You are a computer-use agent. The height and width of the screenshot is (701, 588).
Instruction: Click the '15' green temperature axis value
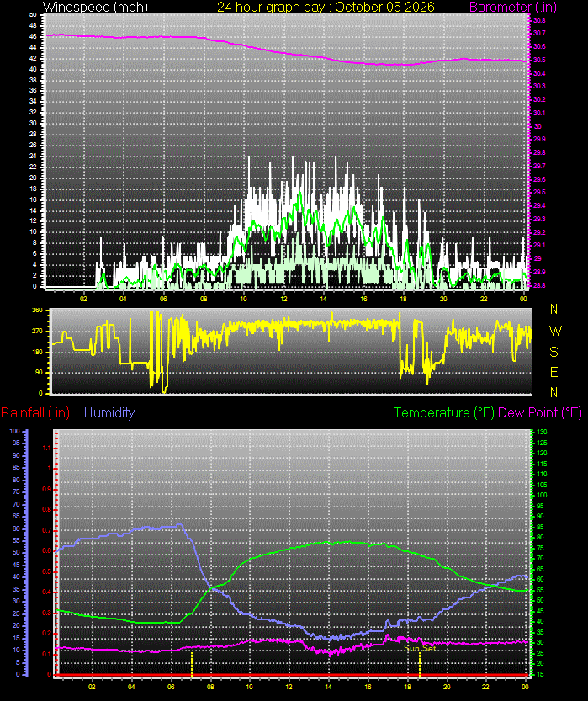coord(540,674)
